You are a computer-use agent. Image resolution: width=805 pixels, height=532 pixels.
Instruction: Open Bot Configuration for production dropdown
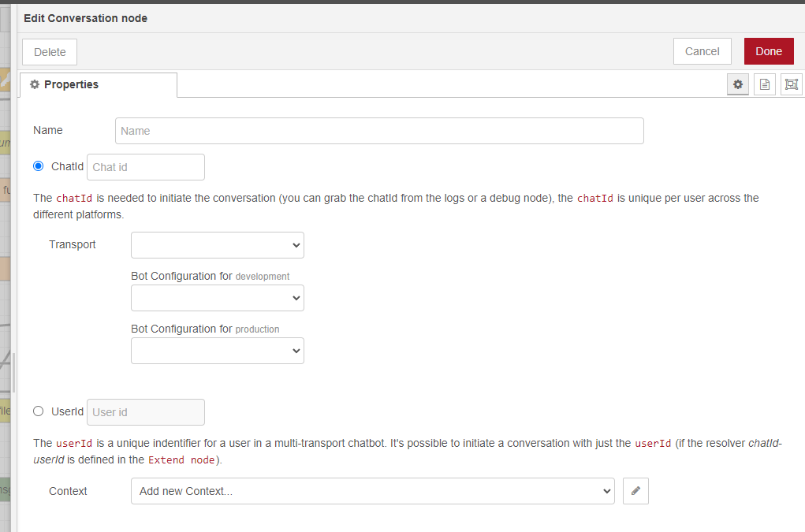tap(217, 351)
